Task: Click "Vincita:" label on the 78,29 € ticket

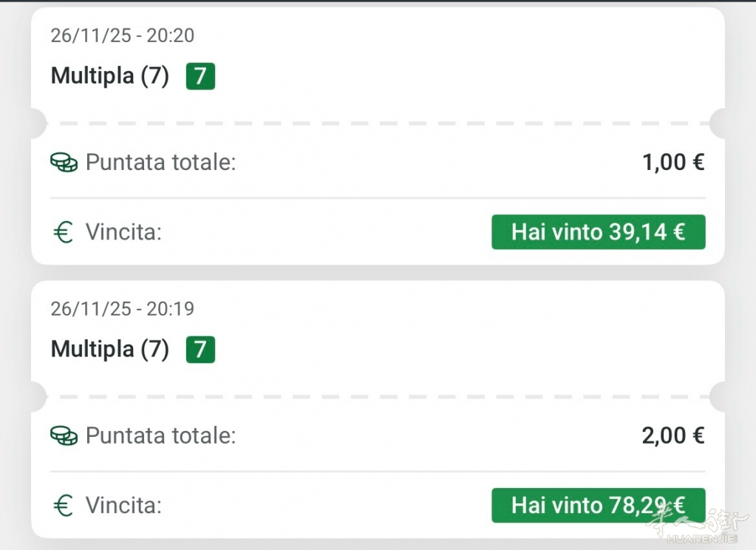Action: pyautogui.click(x=123, y=506)
